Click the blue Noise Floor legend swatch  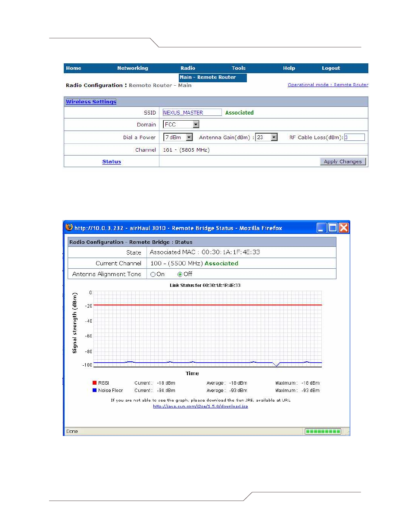coord(94,390)
